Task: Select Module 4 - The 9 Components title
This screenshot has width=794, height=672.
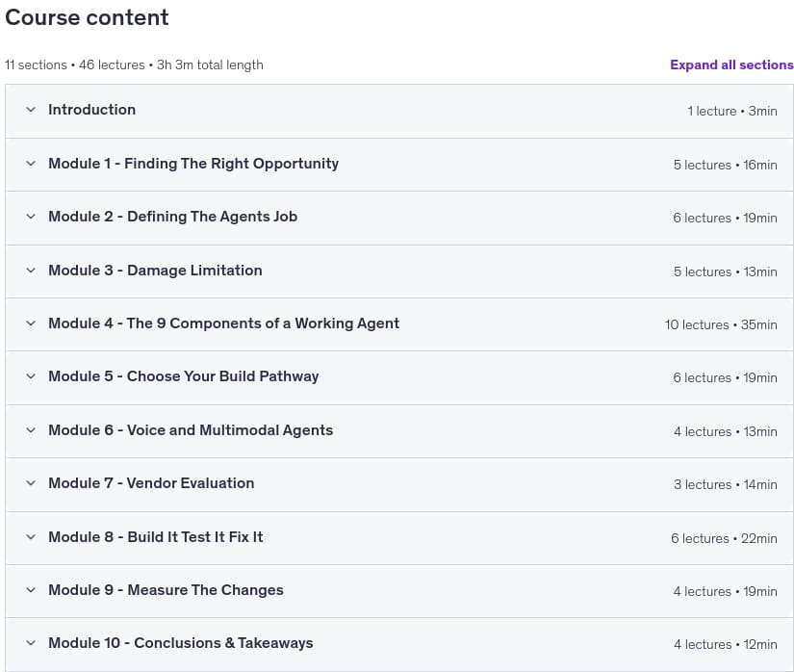Action: point(224,323)
